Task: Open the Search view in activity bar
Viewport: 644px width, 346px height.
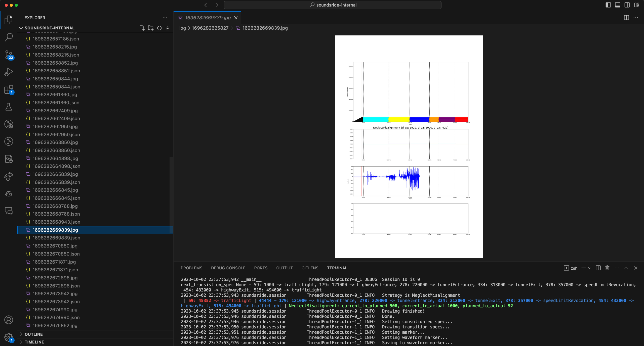Action: tap(9, 37)
